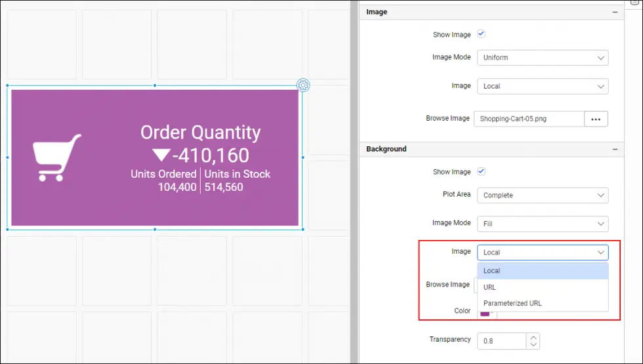Select URL from the open dropdown list
This screenshot has height=364, width=643.
(x=489, y=287)
